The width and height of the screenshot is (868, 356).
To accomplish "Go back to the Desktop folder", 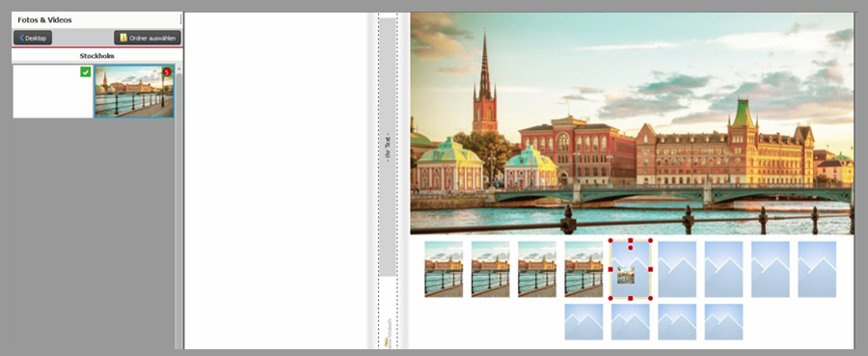I will tap(33, 39).
